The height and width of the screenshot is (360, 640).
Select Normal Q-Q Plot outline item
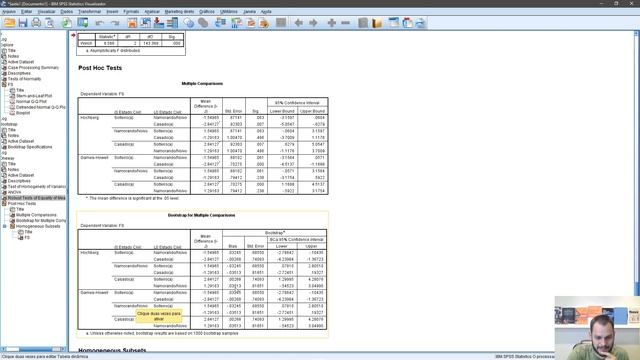pyautogui.click(x=31, y=101)
